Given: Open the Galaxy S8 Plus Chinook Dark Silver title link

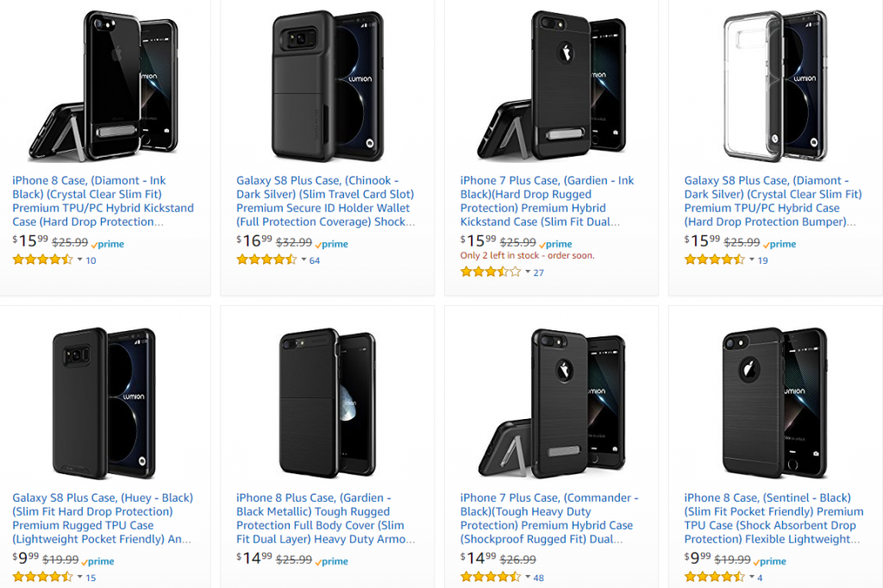Looking at the screenshot, I should (x=325, y=201).
